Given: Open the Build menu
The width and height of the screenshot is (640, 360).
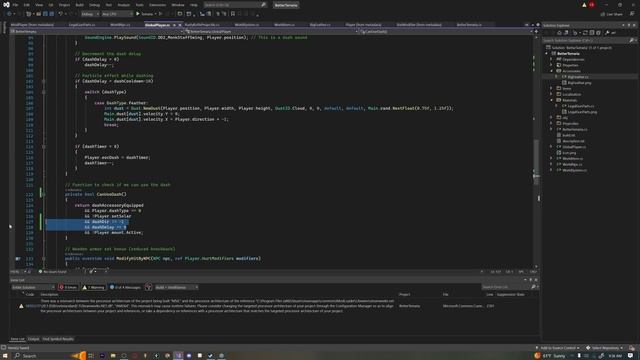Looking at the screenshot, I should point(80,5).
